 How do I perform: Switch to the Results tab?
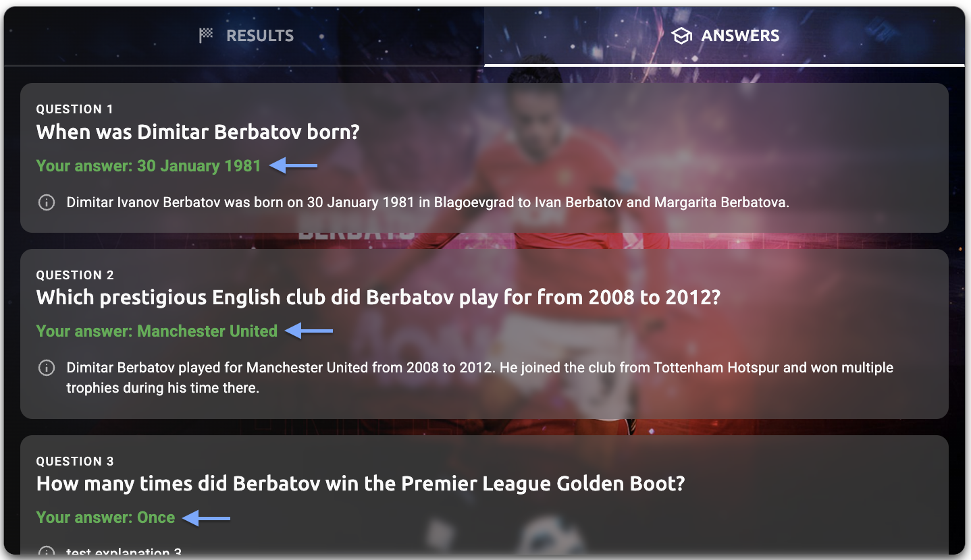click(x=259, y=36)
